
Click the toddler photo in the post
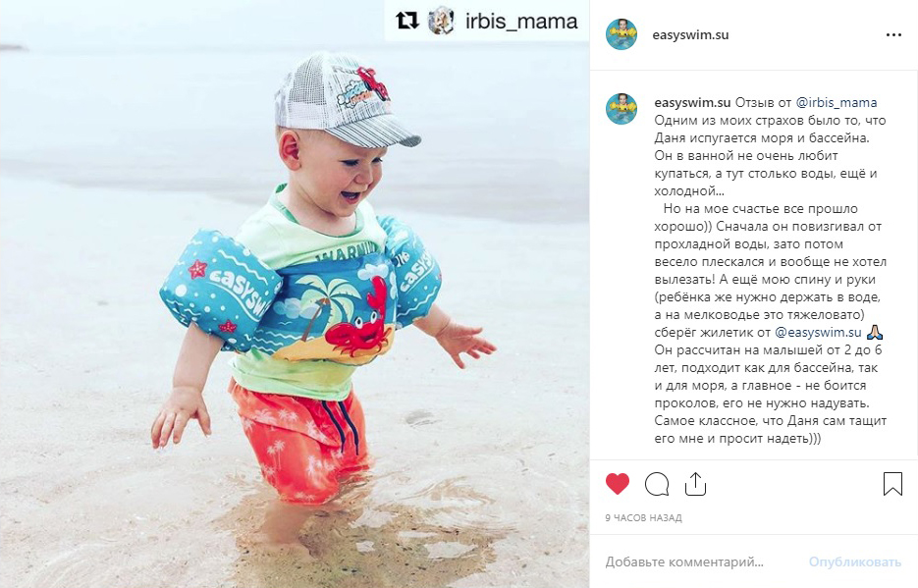295,294
